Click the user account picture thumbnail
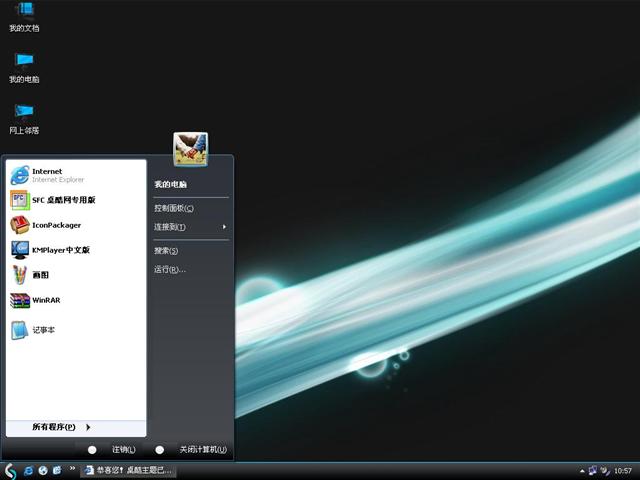Viewport: 640px width, 480px height. coord(190,149)
